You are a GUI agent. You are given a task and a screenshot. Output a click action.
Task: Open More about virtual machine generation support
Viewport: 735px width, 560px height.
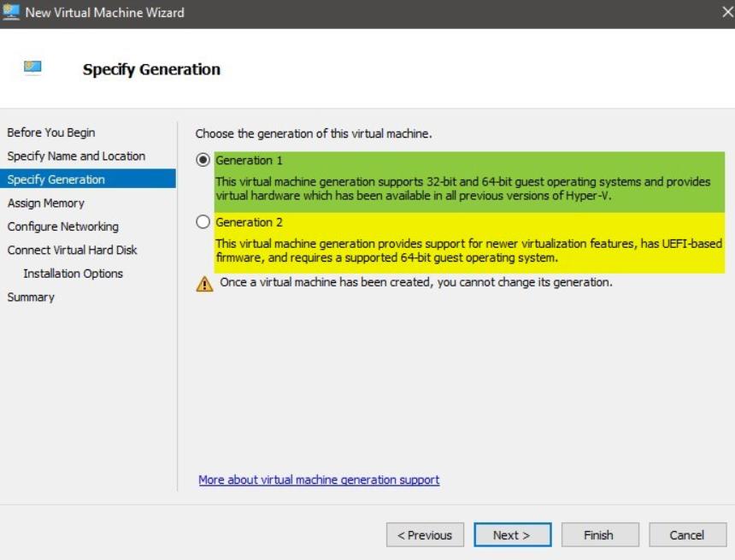pyautogui.click(x=319, y=480)
